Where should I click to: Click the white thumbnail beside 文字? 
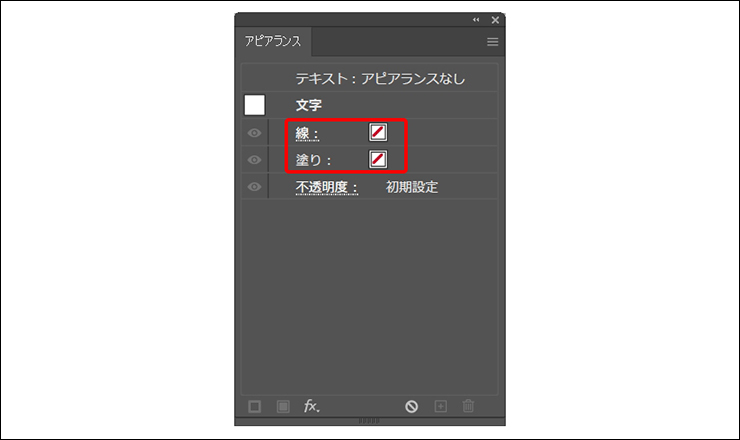[x=255, y=104]
